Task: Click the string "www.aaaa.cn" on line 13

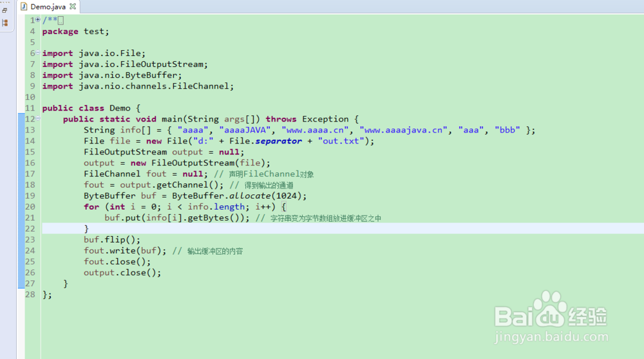Action: [x=315, y=130]
